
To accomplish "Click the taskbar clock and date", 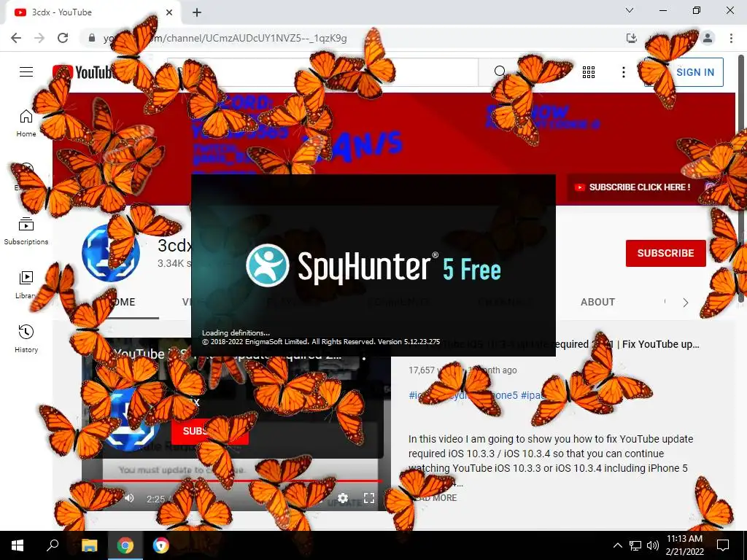I will coord(684,545).
